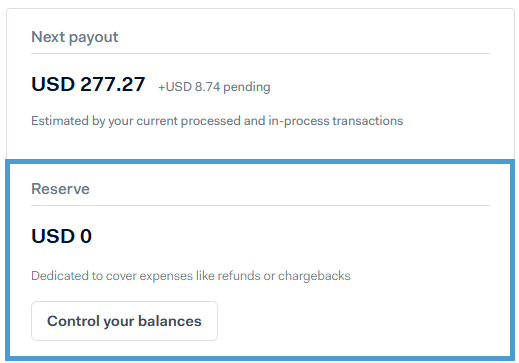Open the Control your balances button

click(x=124, y=321)
